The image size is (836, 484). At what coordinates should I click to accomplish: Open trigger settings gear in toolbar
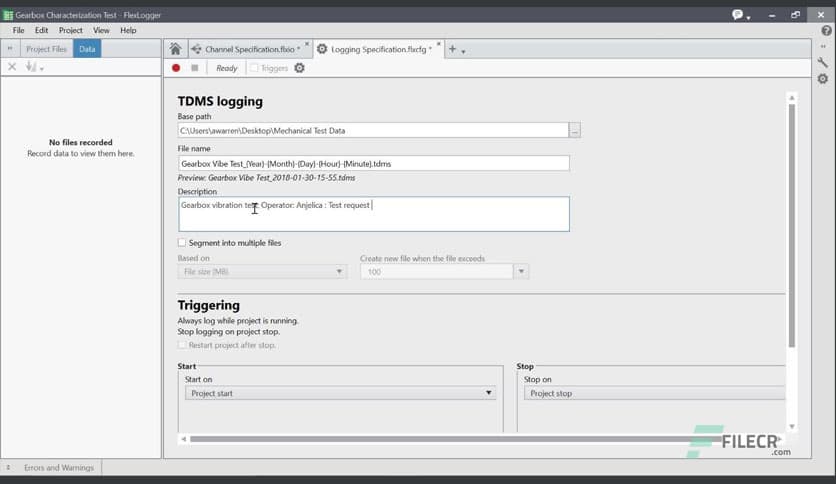click(300, 68)
